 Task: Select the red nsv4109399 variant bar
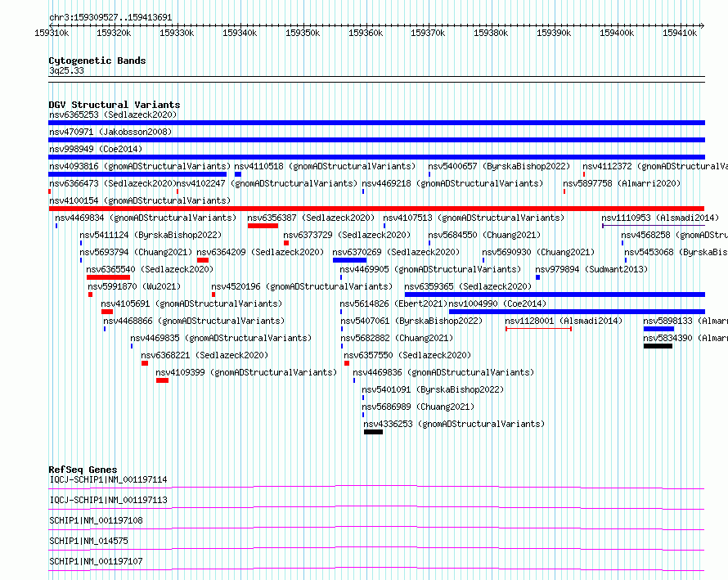(x=162, y=380)
